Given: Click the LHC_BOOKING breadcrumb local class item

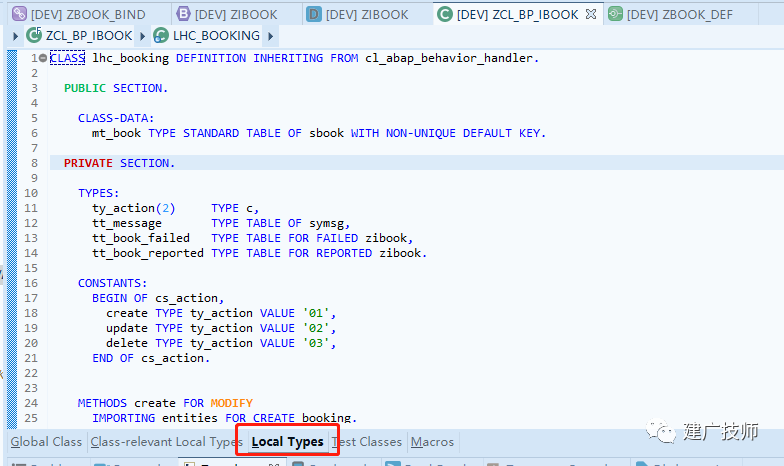Looking at the screenshot, I should coord(207,36).
